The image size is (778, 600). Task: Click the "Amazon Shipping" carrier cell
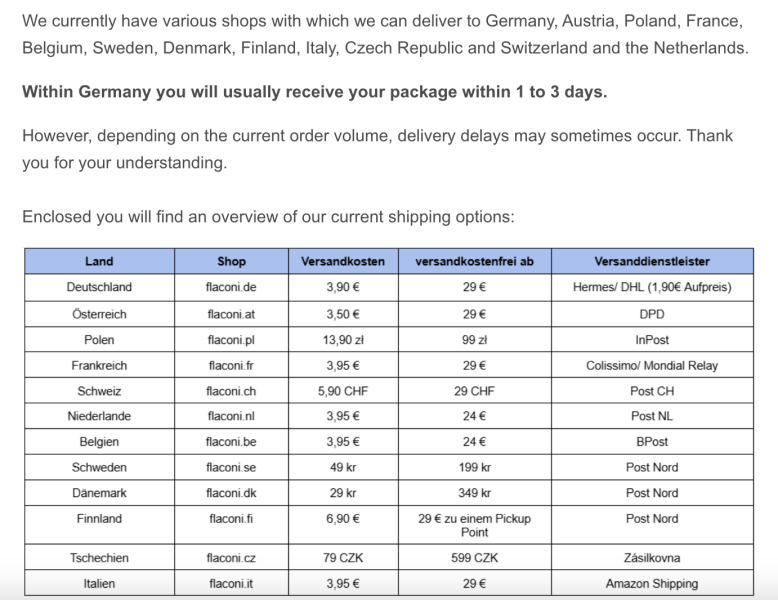pyautogui.click(x=652, y=584)
